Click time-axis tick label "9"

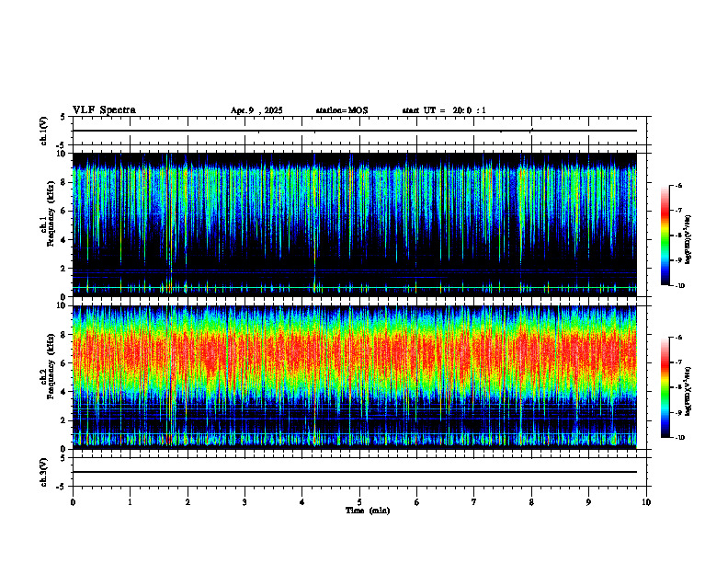click(x=588, y=502)
